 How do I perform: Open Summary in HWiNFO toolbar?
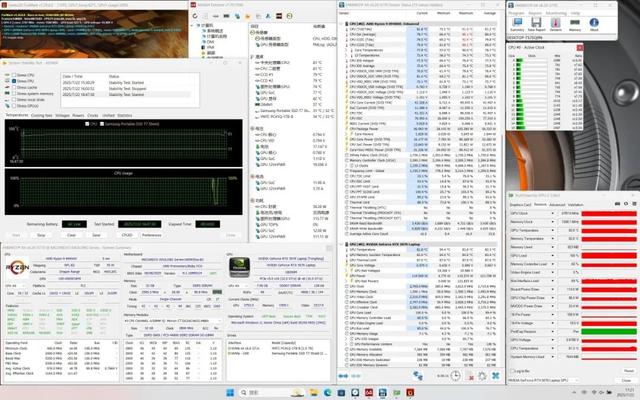point(517,23)
